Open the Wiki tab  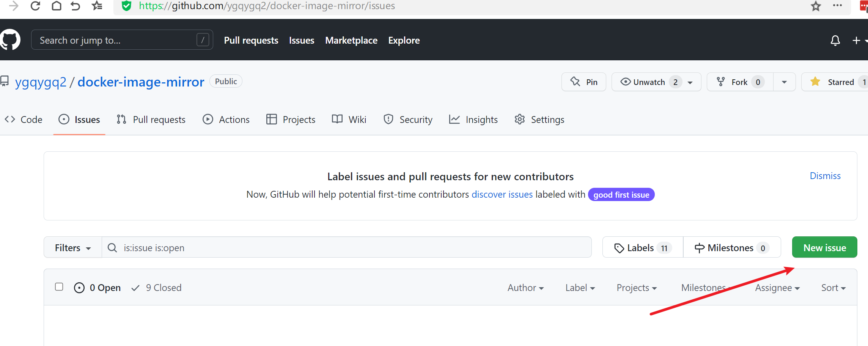[349, 120]
